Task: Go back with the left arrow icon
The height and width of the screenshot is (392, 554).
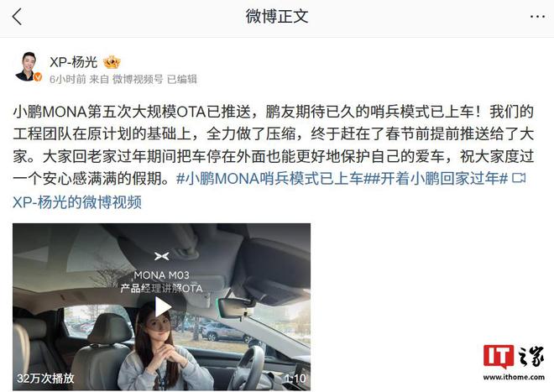Action: coord(17,17)
